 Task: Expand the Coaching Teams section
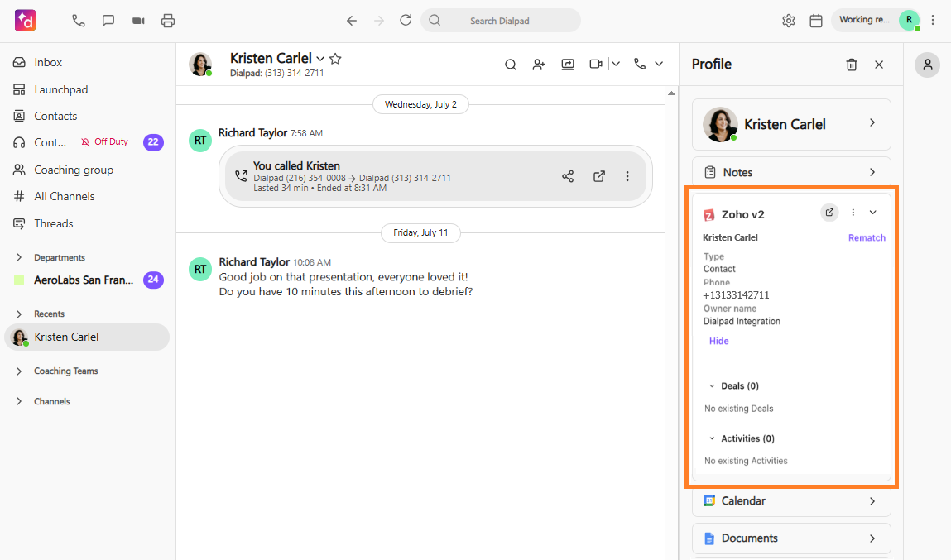[x=19, y=371]
